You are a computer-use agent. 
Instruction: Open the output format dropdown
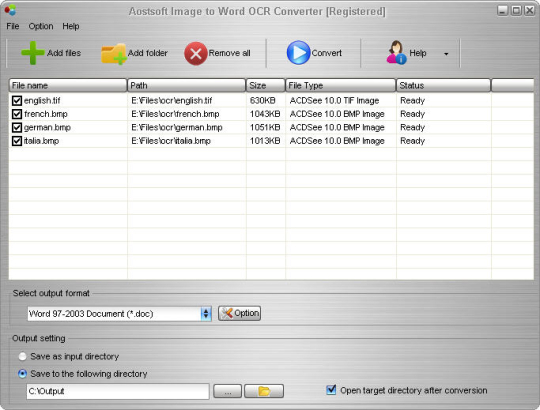(206, 314)
